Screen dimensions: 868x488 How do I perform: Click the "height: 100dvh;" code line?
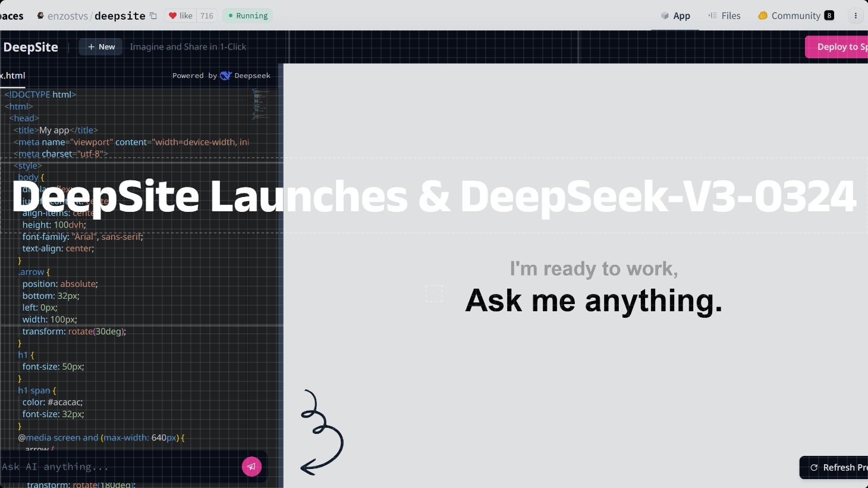(x=54, y=225)
